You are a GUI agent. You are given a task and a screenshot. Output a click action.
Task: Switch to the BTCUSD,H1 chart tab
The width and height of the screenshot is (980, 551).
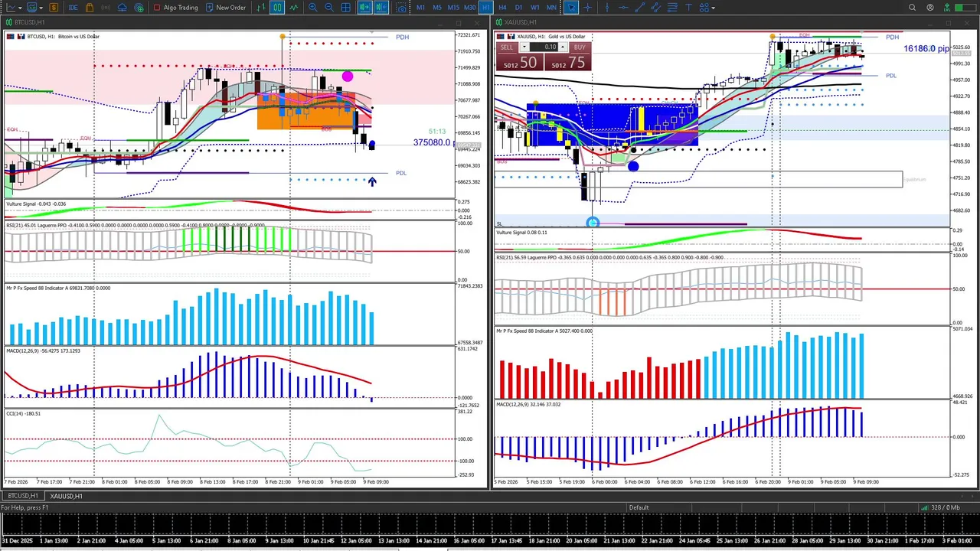(x=23, y=496)
